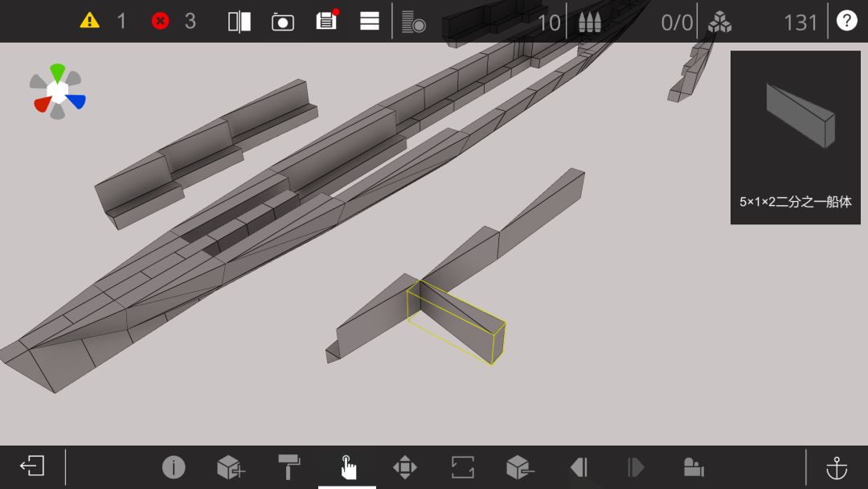Click the red error circle icon
Screen dimensions: 868x489
161,22
